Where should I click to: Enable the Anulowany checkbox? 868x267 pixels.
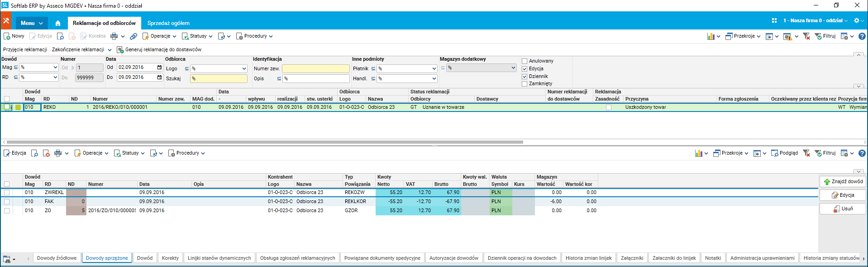click(525, 61)
